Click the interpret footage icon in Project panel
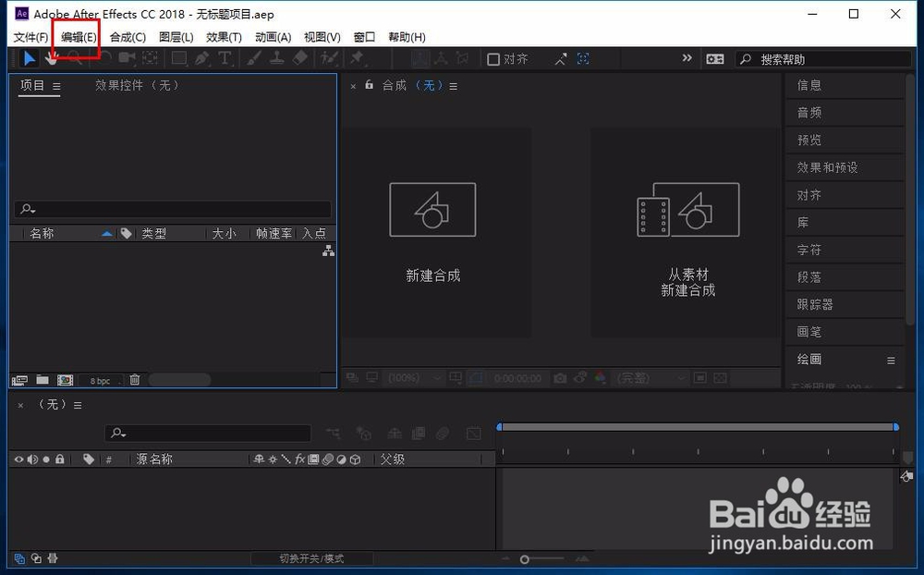The image size is (924, 575). pyautogui.click(x=19, y=380)
